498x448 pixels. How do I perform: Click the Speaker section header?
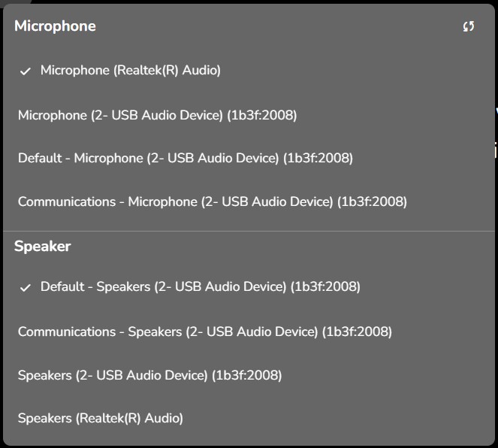[43, 246]
